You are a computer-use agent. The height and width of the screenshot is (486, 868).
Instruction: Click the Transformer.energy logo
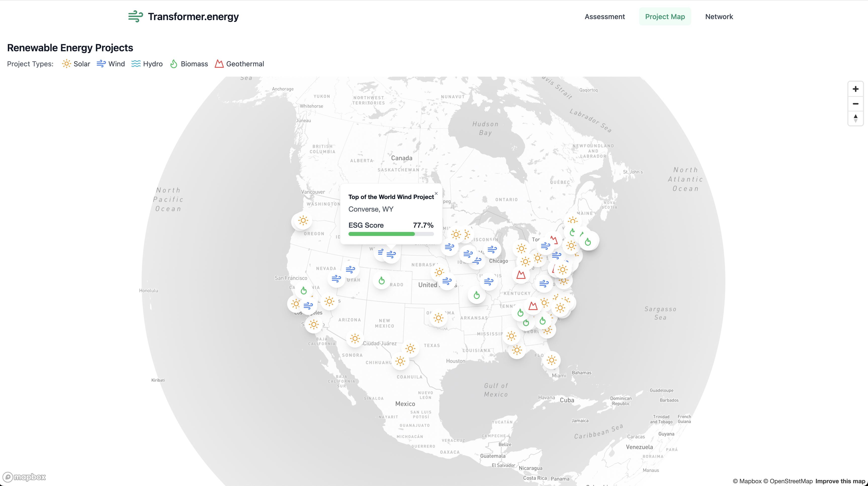click(x=183, y=17)
